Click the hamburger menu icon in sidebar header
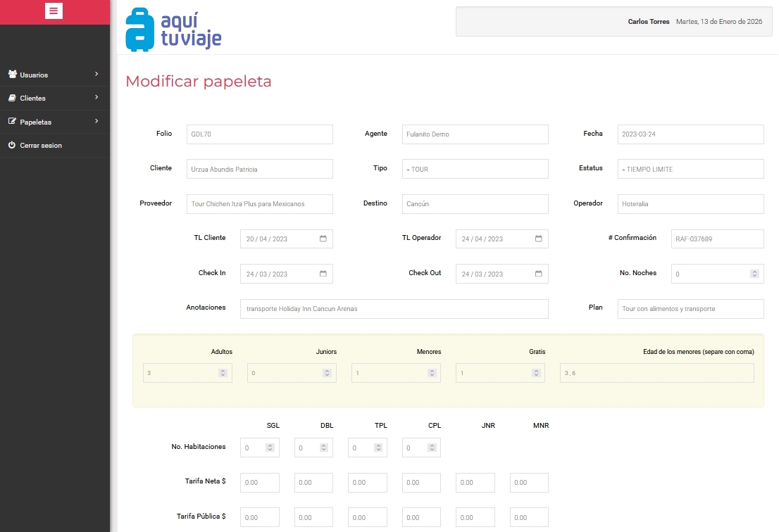 pyautogui.click(x=54, y=11)
